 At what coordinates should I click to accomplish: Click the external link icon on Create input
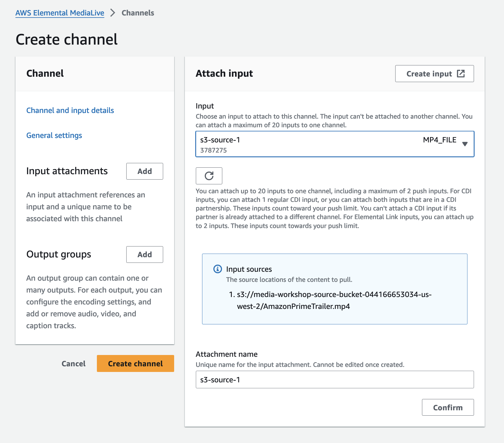pos(461,74)
